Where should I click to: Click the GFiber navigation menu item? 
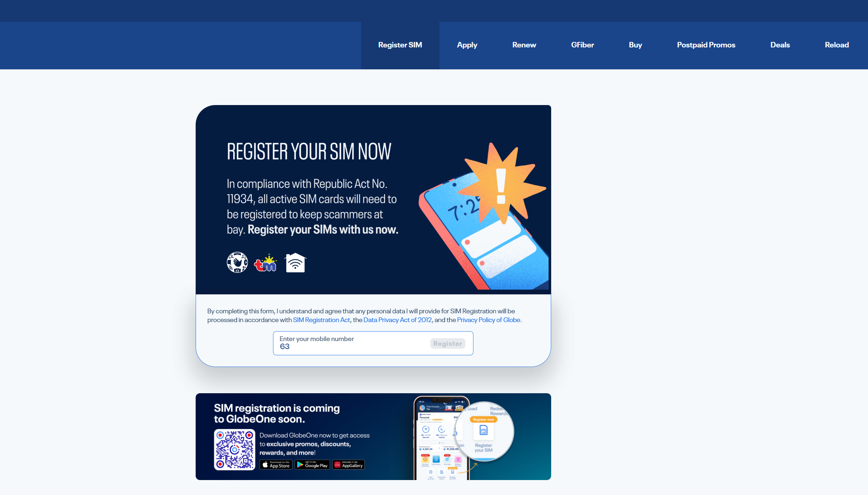click(581, 45)
